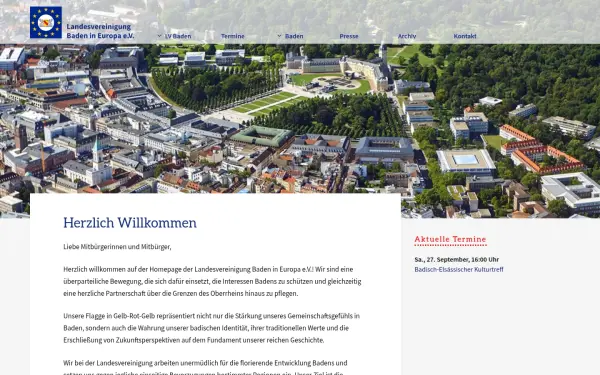Select the date text Sa., 27. September, 16:00 Uhr
Screen dimensions: 600x375
[457, 259]
